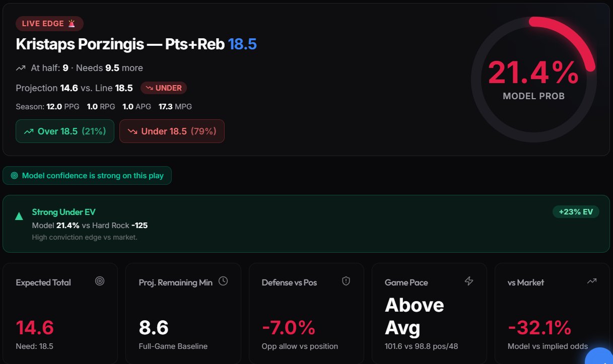Click the lightning bolt icon in Game Pace card

469,281
